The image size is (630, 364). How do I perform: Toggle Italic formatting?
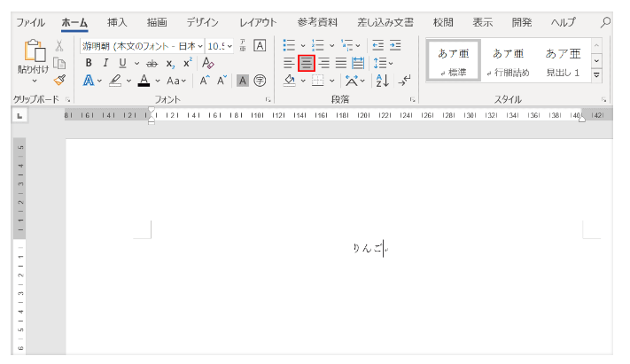[105, 63]
